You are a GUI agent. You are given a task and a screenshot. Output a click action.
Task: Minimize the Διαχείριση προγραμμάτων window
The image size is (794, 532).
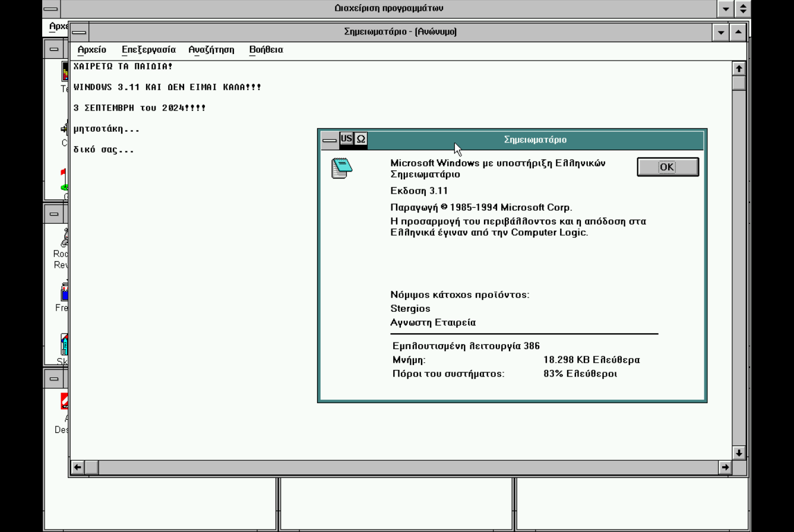726,8
